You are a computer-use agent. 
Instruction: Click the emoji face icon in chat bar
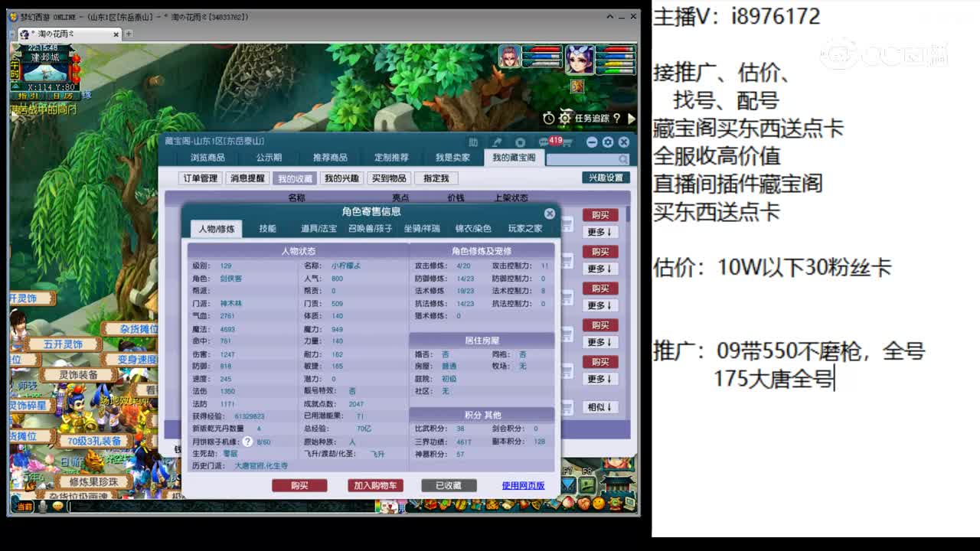coord(57,507)
